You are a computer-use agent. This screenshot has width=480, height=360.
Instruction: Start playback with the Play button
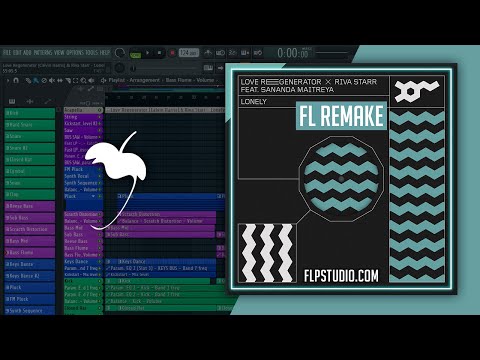[x=148, y=53]
